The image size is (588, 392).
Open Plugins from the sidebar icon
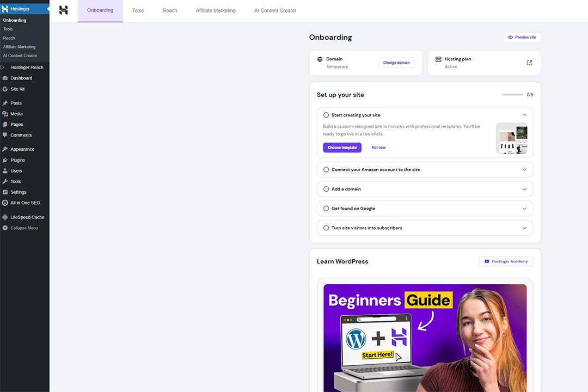[x=5, y=160]
